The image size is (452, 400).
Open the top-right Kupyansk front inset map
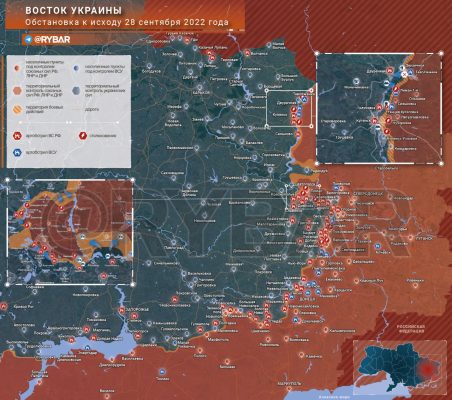[379, 108]
